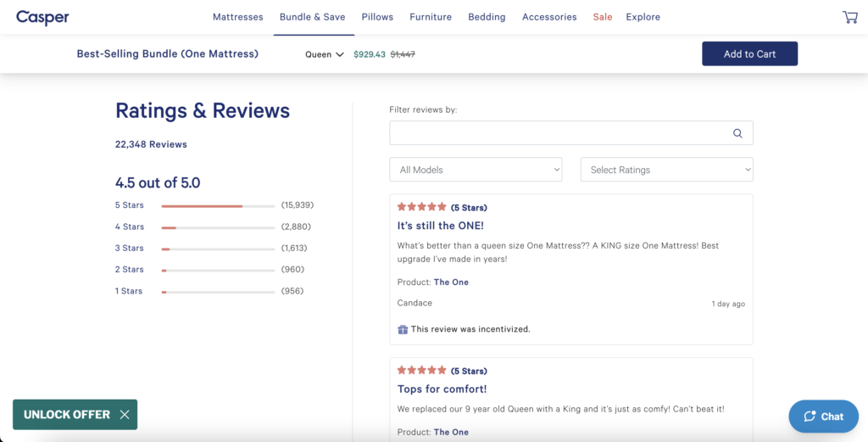This screenshot has height=442, width=868.
Task: Open the Furniture menu
Action: coord(431,17)
